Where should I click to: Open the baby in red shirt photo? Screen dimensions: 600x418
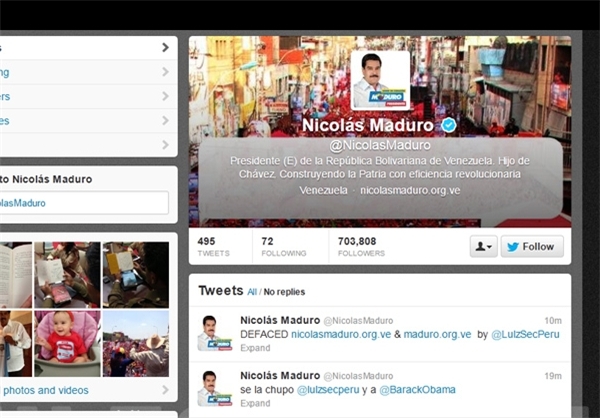(x=67, y=343)
